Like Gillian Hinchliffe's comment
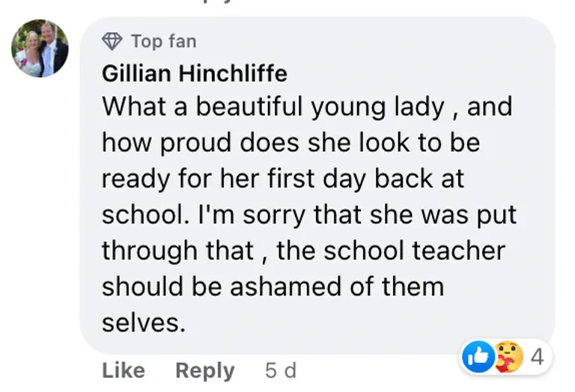 (x=124, y=370)
